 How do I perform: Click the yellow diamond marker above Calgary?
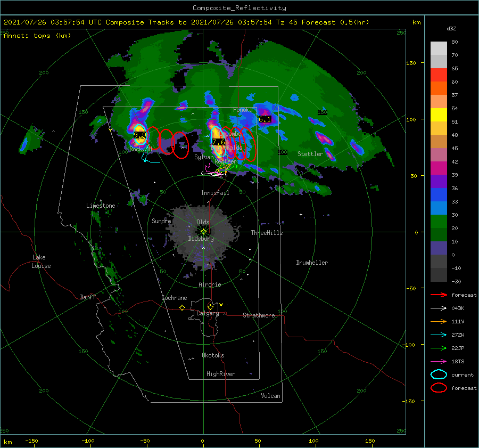click(210, 307)
